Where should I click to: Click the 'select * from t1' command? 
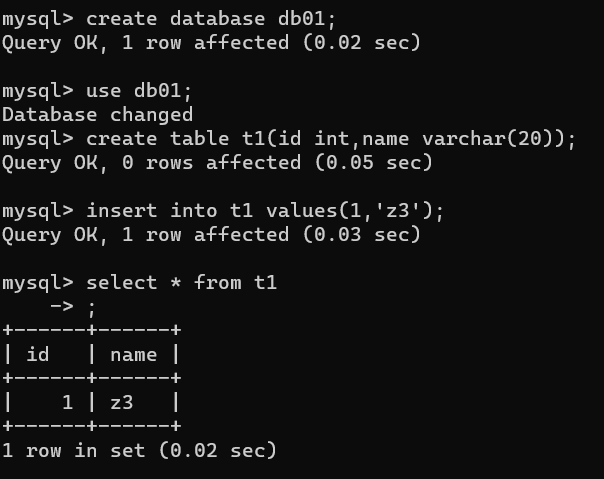coord(181,283)
